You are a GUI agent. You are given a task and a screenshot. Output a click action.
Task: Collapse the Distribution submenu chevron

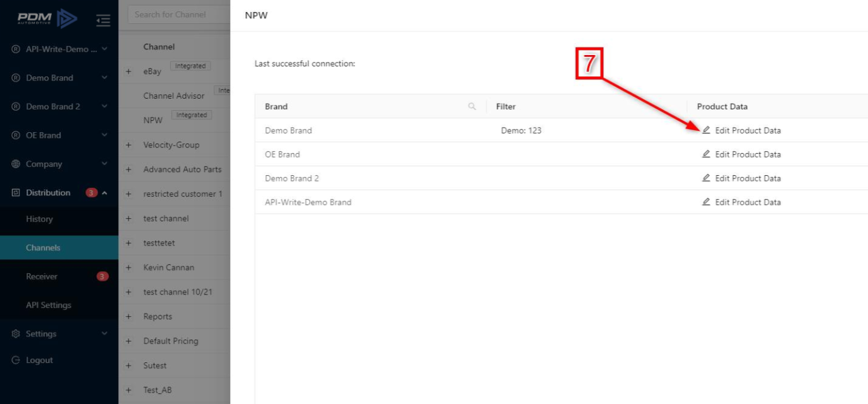pyautogui.click(x=104, y=193)
